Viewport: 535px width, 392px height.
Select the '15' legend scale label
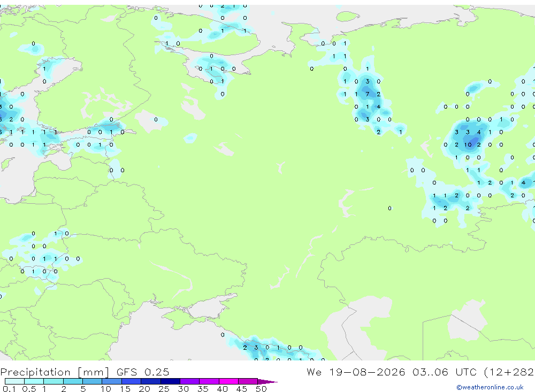click(125, 389)
